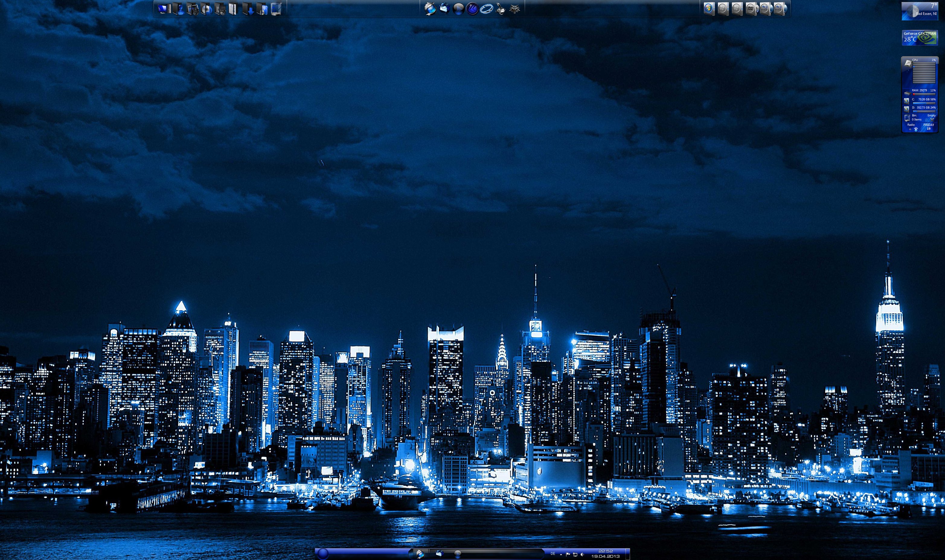Open the Recycle Bin dock icon

coord(276,9)
